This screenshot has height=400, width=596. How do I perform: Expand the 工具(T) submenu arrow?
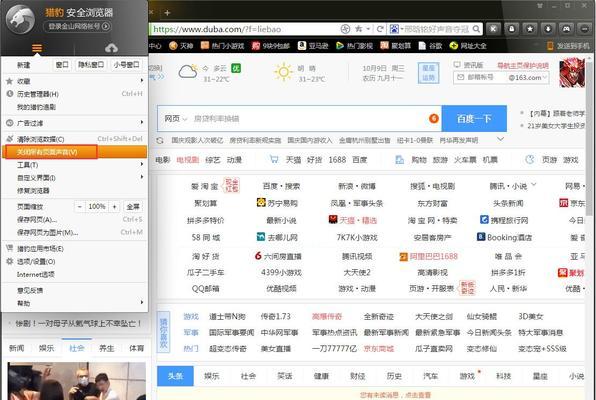point(142,164)
